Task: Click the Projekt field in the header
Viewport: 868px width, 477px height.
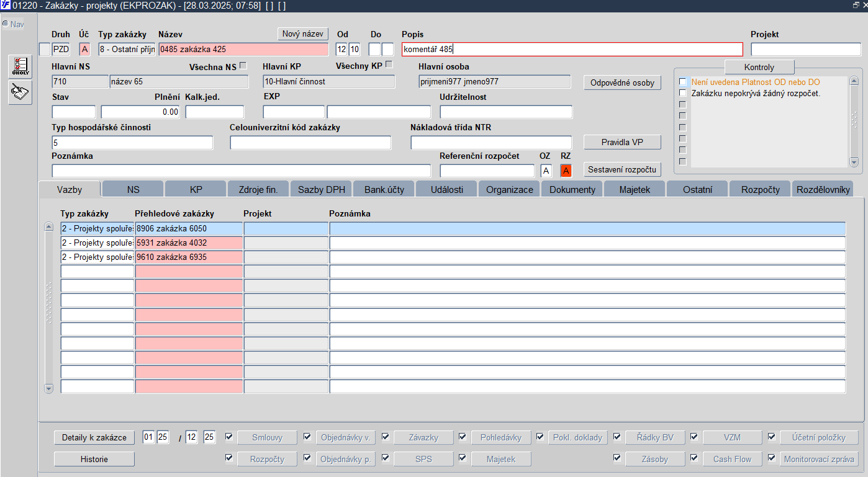Action: coord(806,50)
